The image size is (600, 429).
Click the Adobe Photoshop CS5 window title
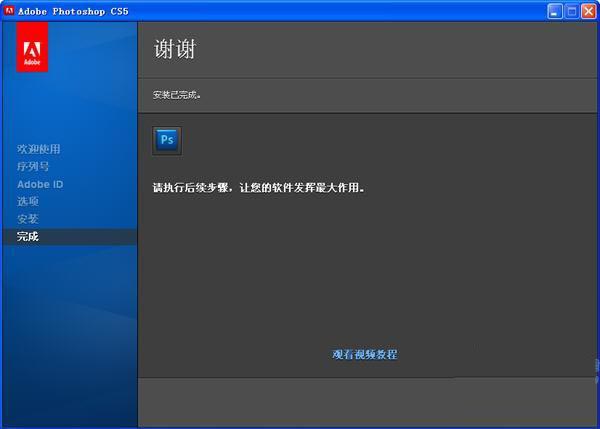(73, 11)
